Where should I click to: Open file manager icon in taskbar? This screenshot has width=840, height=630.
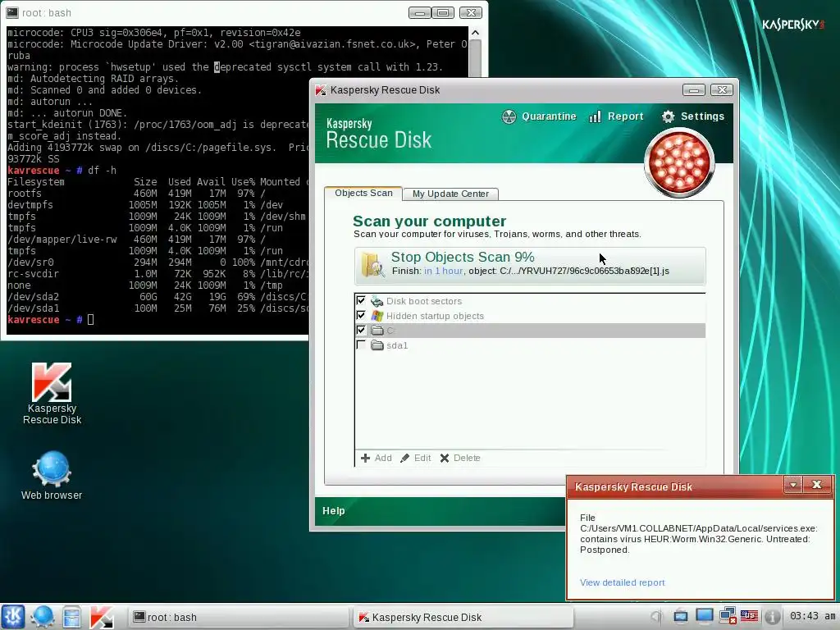pos(71,617)
